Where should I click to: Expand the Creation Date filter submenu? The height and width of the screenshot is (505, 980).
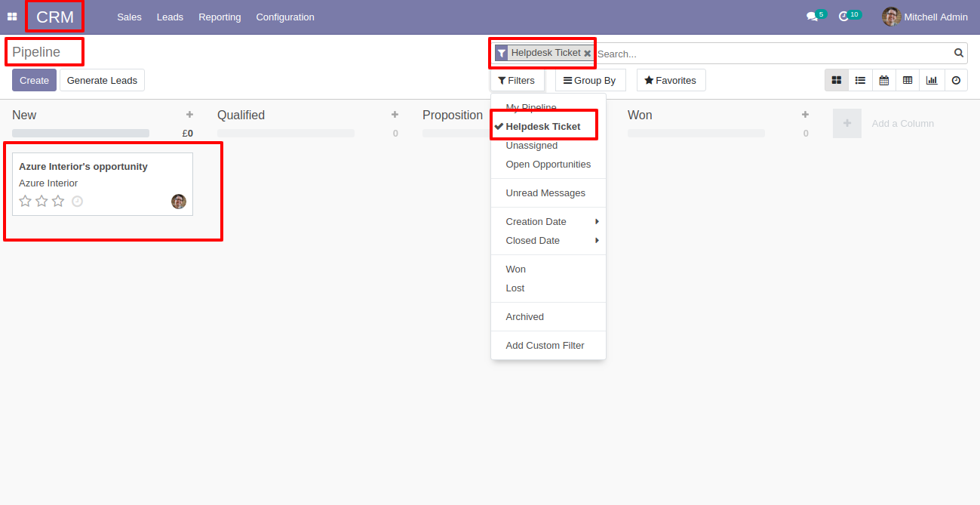(548, 221)
